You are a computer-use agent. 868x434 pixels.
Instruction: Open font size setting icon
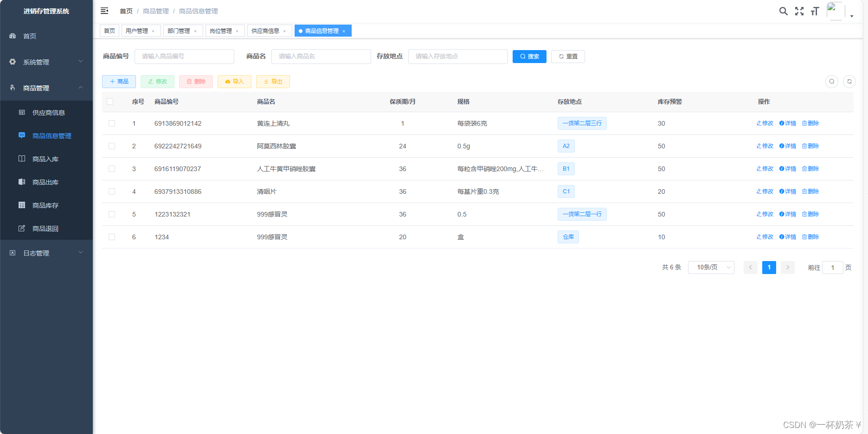click(x=815, y=11)
